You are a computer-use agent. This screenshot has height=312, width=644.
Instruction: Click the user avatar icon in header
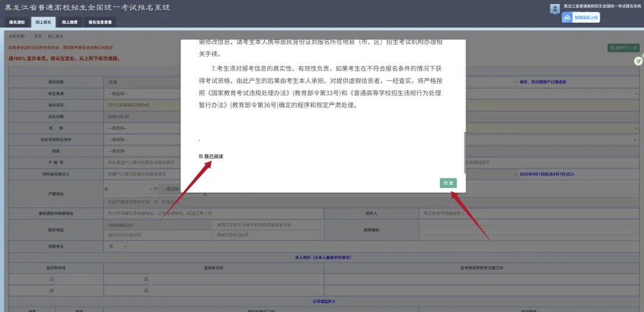pyautogui.click(x=555, y=9)
